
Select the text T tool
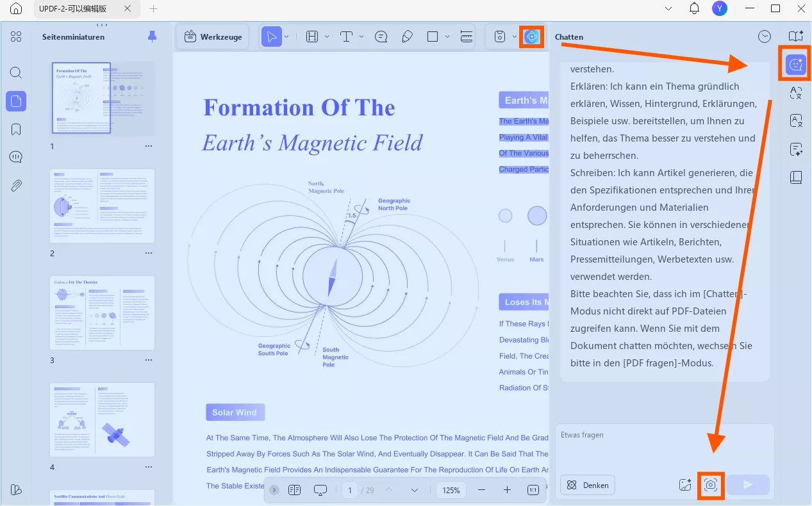346,37
